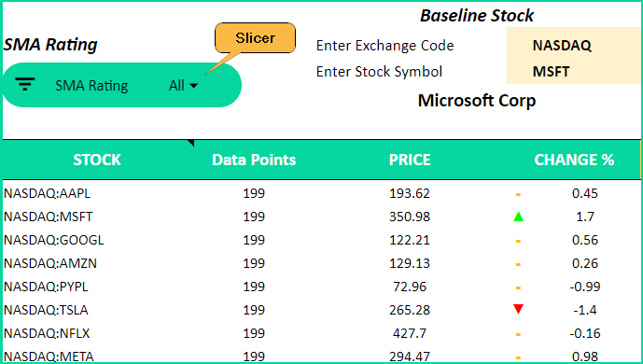Select the MSFT stock symbol cell
The width and height of the screenshot is (643, 364).
tap(573, 71)
